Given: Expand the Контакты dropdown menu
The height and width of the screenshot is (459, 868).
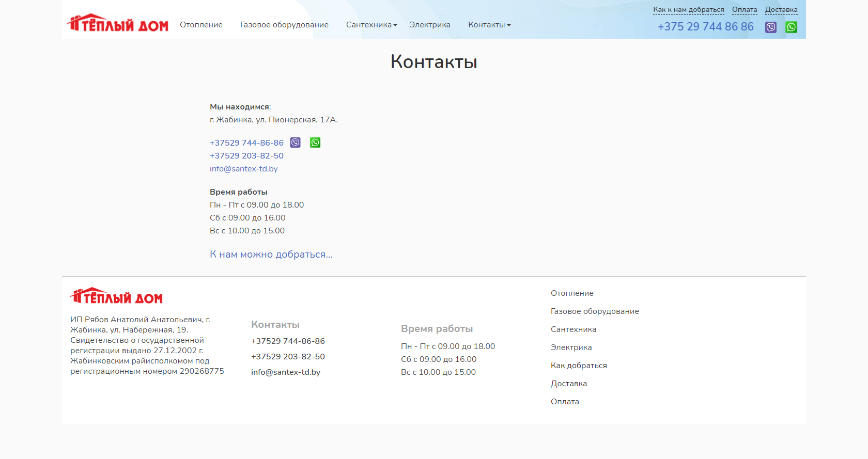Looking at the screenshot, I should coord(489,25).
